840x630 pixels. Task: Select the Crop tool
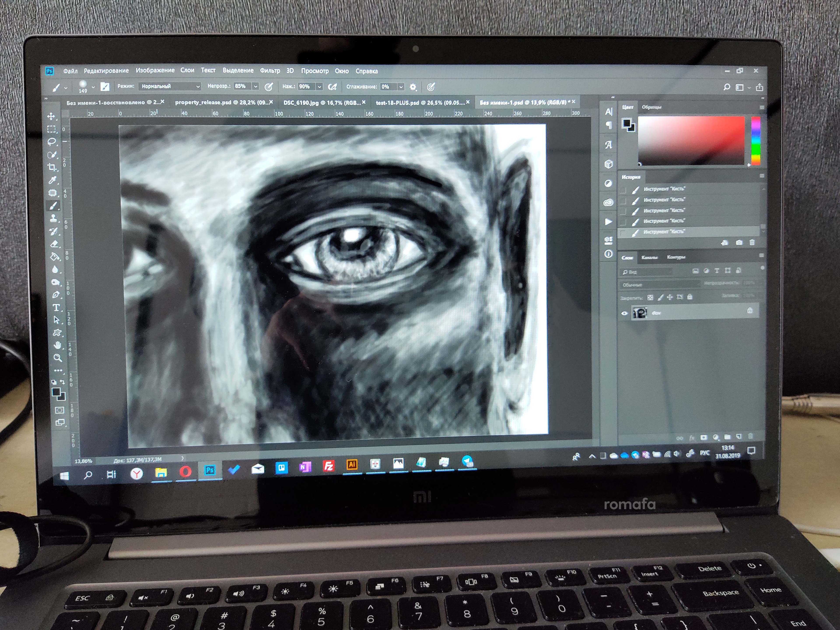[x=52, y=168]
